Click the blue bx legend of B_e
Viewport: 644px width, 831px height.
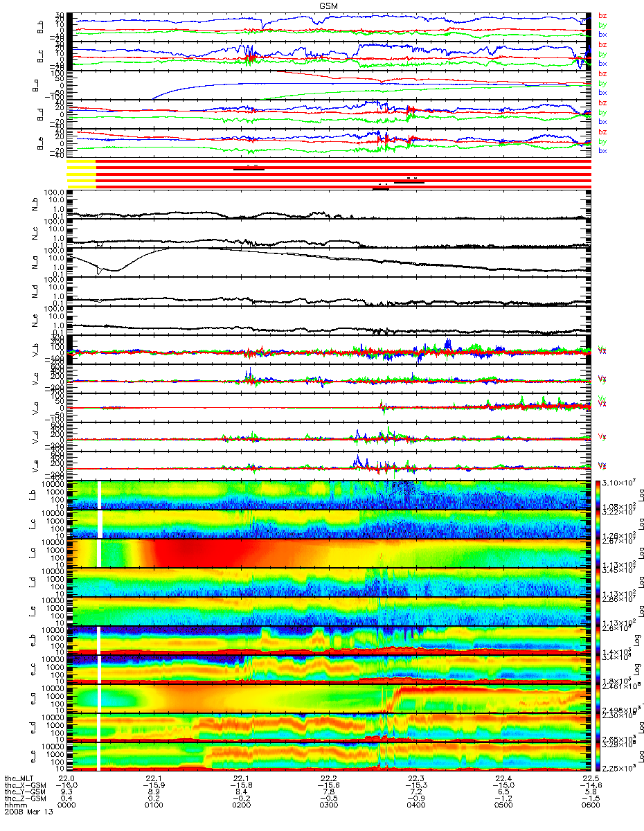pos(602,150)
